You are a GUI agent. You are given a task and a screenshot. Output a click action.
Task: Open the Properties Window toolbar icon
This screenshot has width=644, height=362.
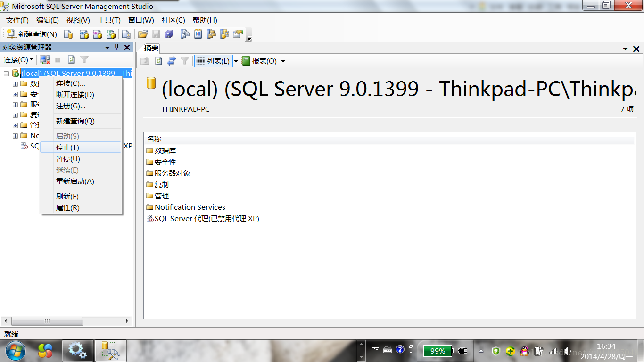point(238,34)
